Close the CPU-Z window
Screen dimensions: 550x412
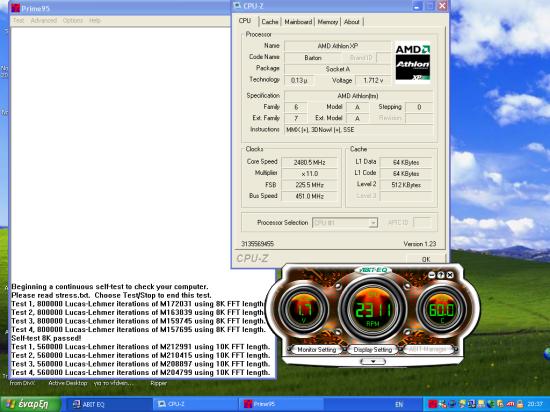click(442, 6)
